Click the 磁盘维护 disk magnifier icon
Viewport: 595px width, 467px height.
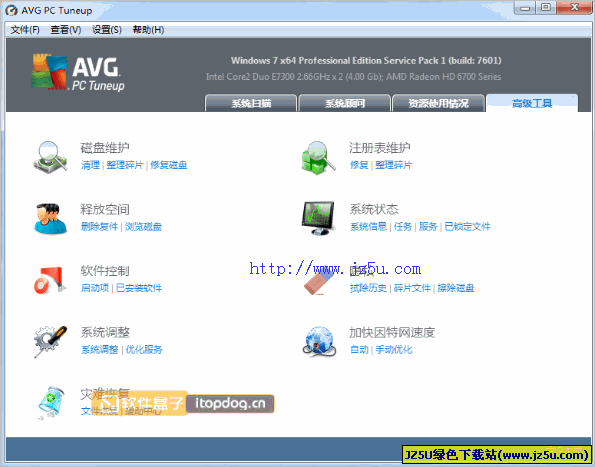(x=50, y=157)
